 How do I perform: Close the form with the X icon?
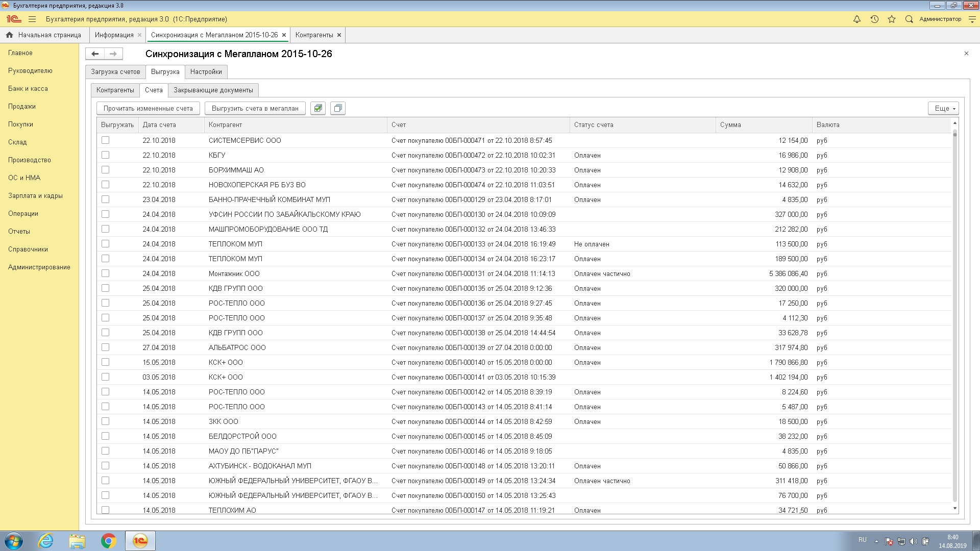[966, 53]
